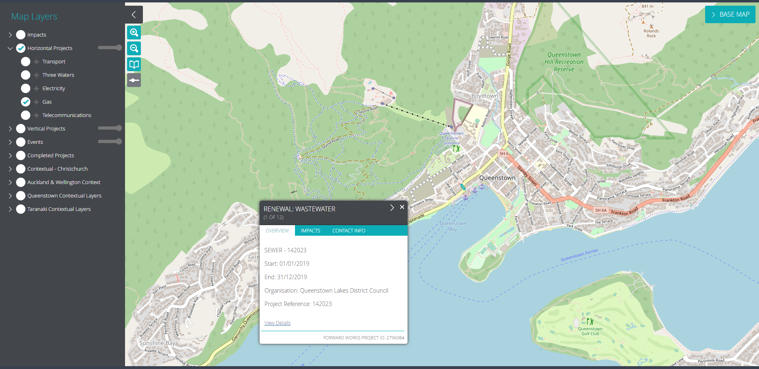The width and height of the screenshot is (759, 369).
Task: Expand Auckland & Wellington Context group
Action: coord(10,183)
